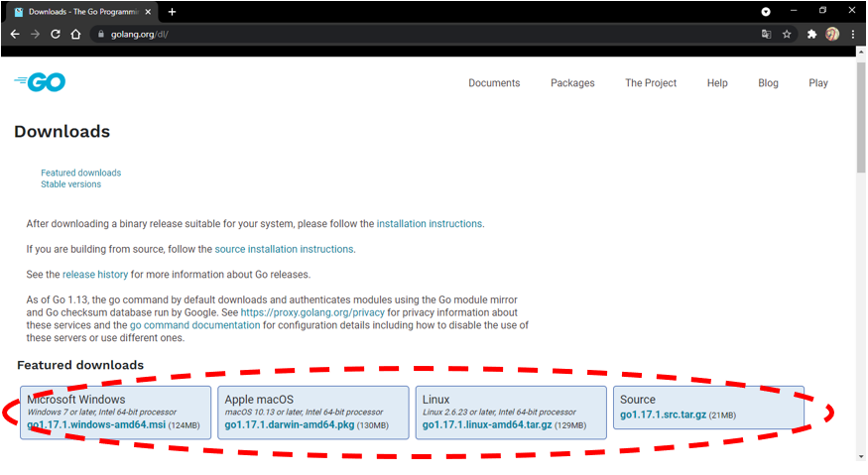Jump to Stable versions section
Screen dimensions: 868x475
coord(70,184)
